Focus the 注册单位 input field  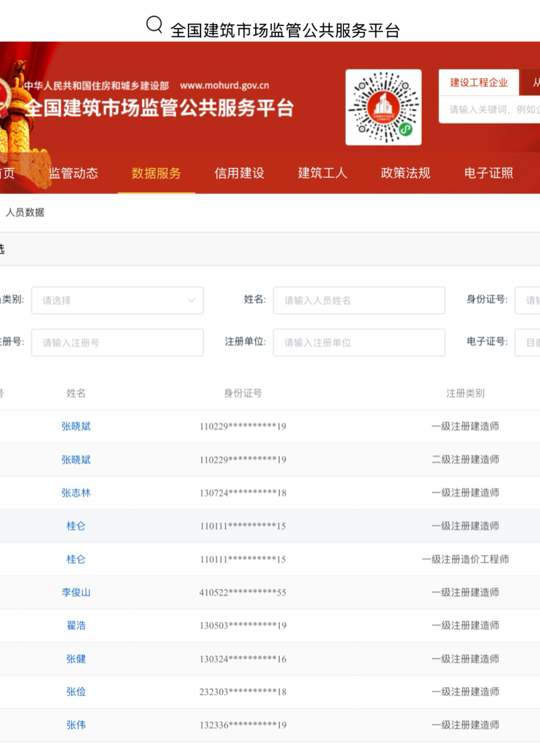coord(359,342)
